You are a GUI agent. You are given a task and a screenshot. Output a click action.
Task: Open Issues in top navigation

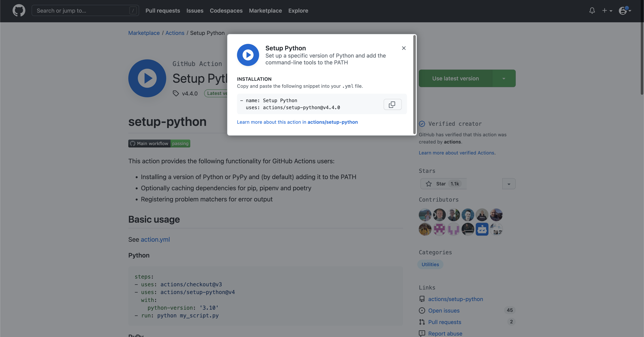(x=195, y=10)
